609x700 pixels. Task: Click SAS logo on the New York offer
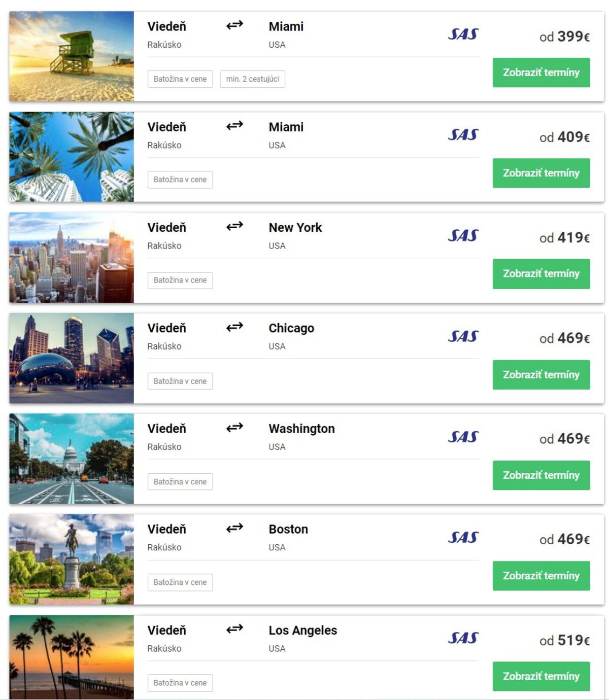click(463, 235)
